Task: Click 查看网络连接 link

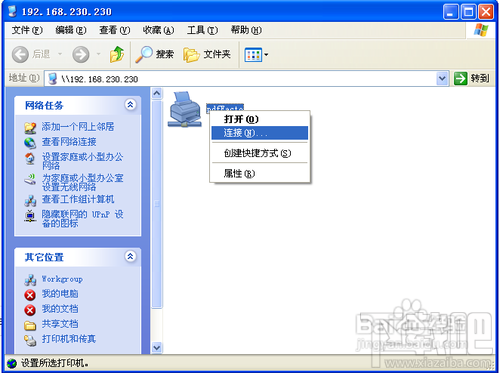Action: [x=69, y=142]
